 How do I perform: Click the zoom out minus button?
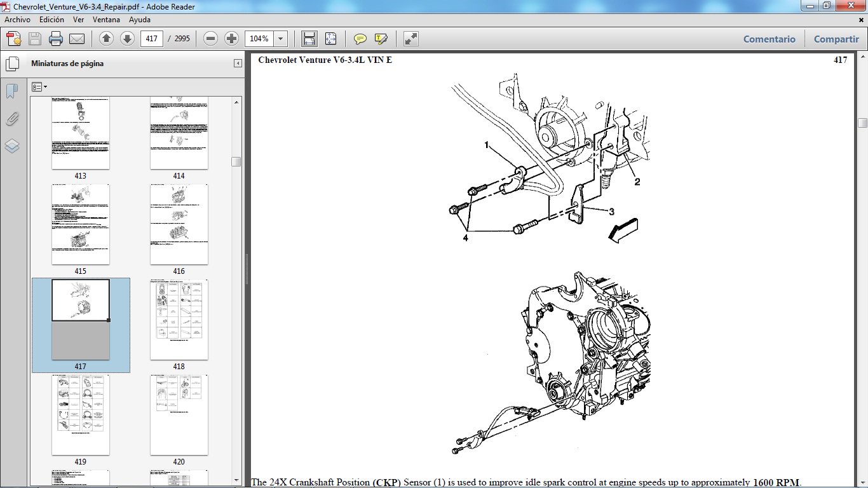click(211, 39)
